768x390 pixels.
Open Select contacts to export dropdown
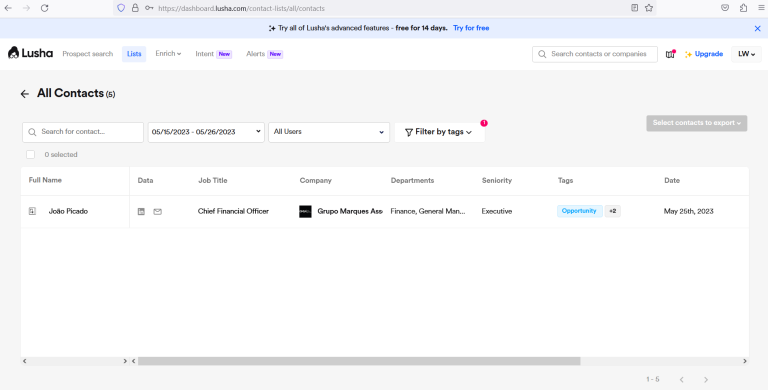coord(696,123)
